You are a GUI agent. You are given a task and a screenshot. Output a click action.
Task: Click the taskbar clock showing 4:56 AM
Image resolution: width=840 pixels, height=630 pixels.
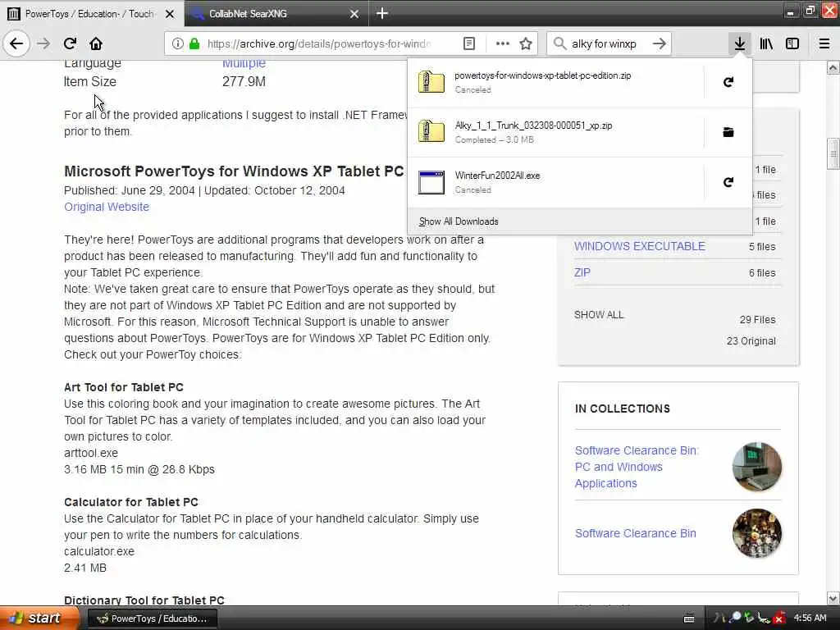pos(810,618)
